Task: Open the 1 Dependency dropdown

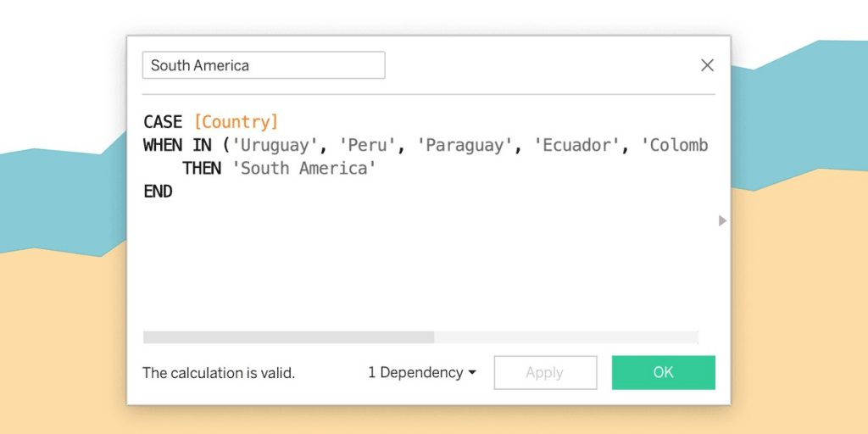Action: (x=421, y=373)
